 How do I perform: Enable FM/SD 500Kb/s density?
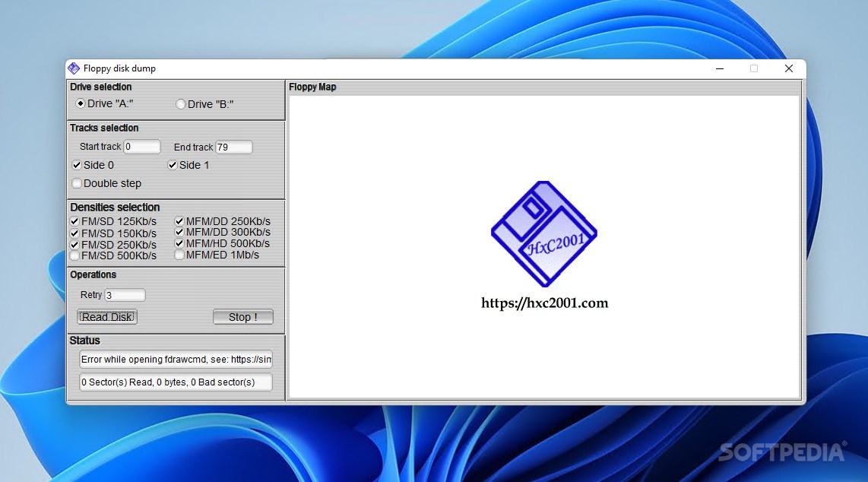(74, 255)
